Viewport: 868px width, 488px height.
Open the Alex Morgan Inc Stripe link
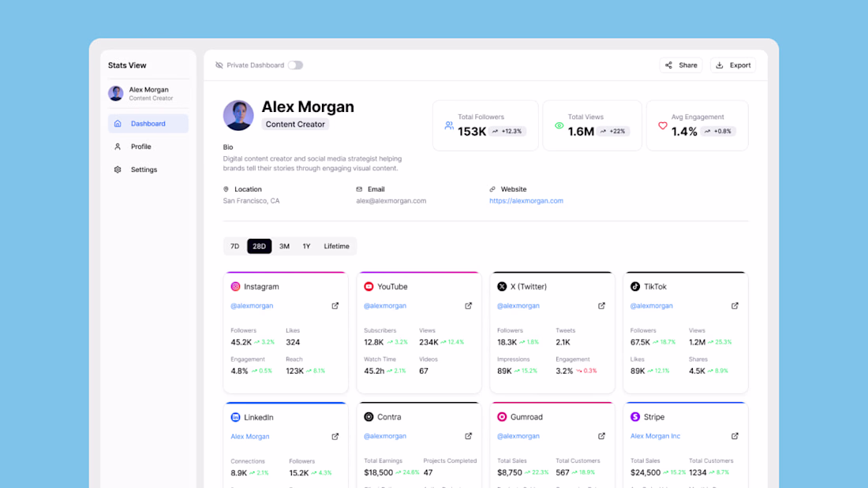[656, 436]
